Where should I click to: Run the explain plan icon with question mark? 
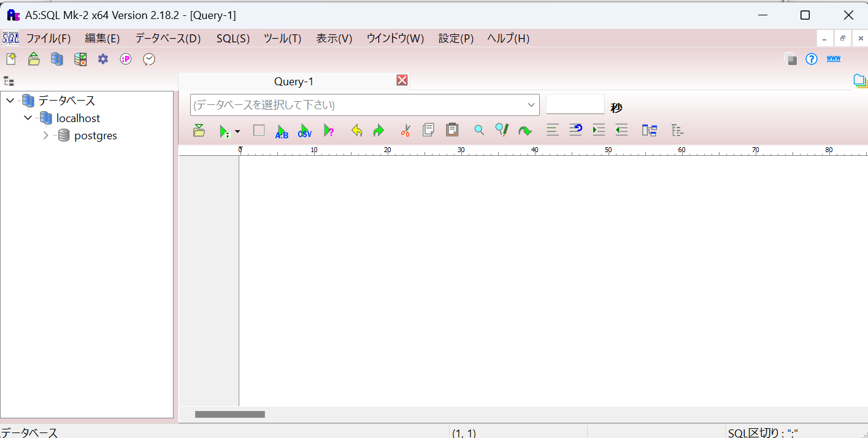point(329,130)
